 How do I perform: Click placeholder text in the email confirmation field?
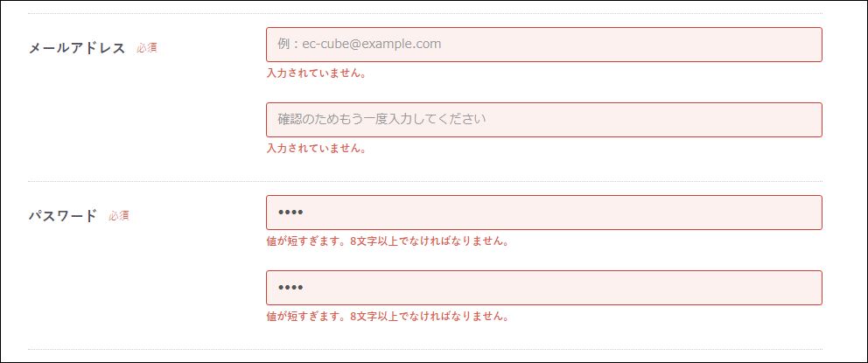[x=382, y=120]
